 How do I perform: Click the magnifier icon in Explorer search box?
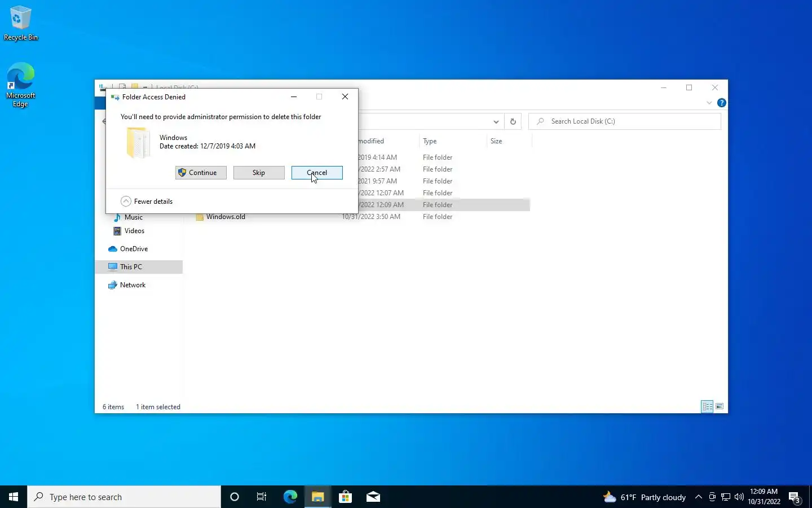[x=540, y=121]
